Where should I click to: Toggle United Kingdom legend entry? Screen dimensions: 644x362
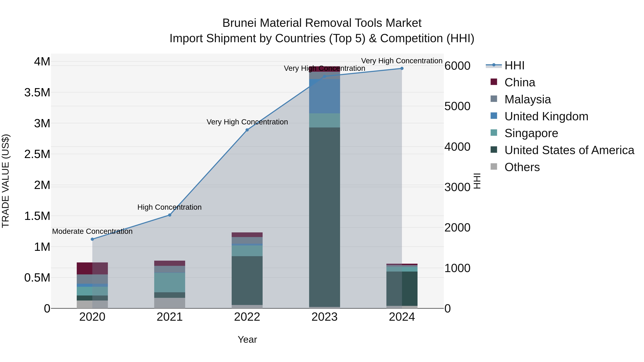point(539,116)
